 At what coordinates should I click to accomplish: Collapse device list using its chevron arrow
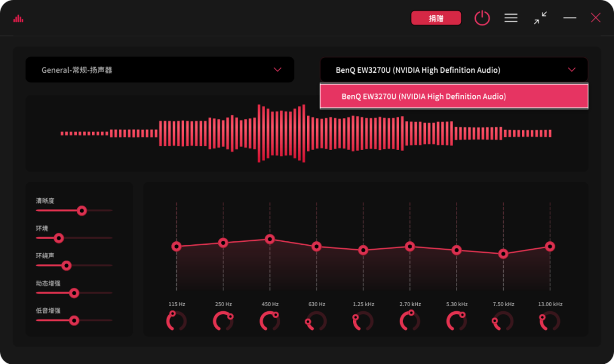click(572, 70)
